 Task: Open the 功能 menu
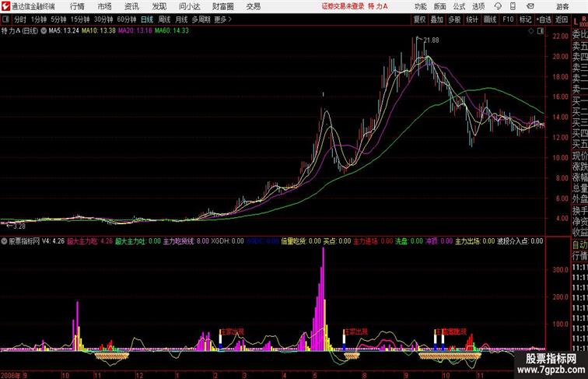[x=420, y=6]
